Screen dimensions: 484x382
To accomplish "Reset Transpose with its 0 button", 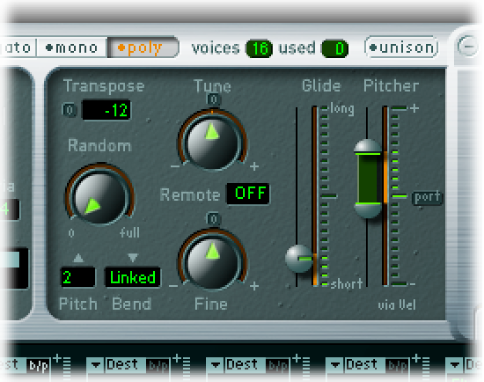I will tap(69, 110).
